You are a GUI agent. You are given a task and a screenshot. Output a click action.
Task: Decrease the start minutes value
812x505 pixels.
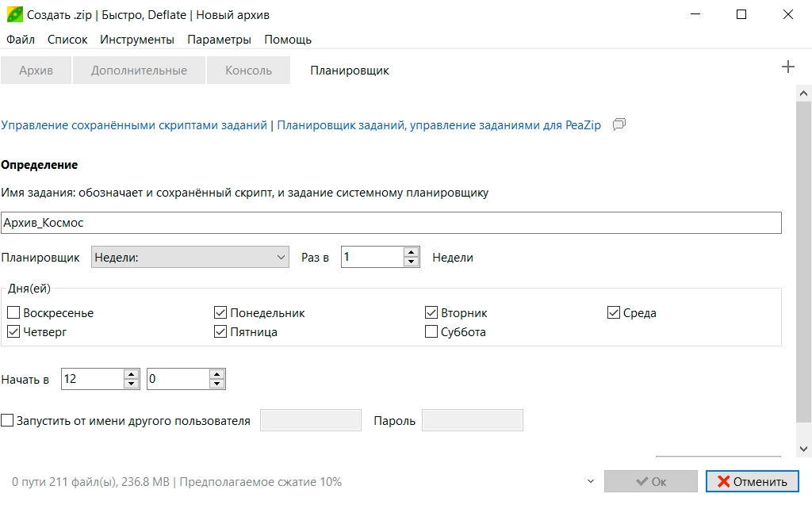click(217, 384)
